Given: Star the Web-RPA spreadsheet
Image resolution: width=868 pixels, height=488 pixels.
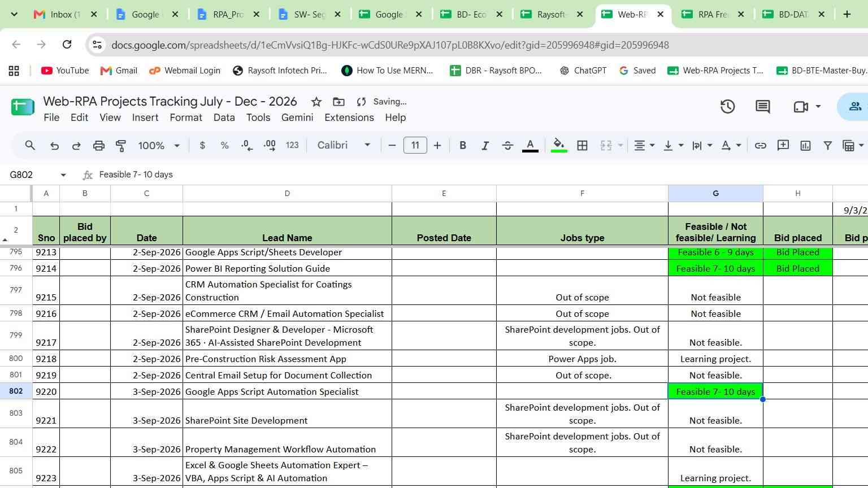Looking at the screenshot, I should (x=316, y=102).
